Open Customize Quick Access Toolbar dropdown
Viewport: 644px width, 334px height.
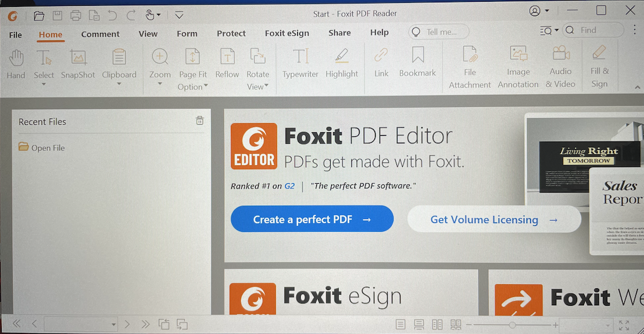[179, 15]
